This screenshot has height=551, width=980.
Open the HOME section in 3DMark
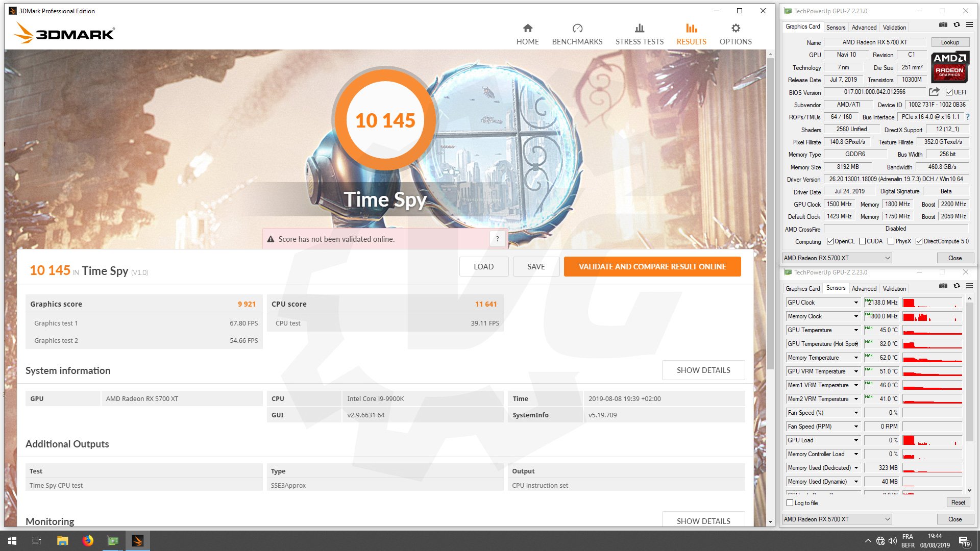(527, 34)
